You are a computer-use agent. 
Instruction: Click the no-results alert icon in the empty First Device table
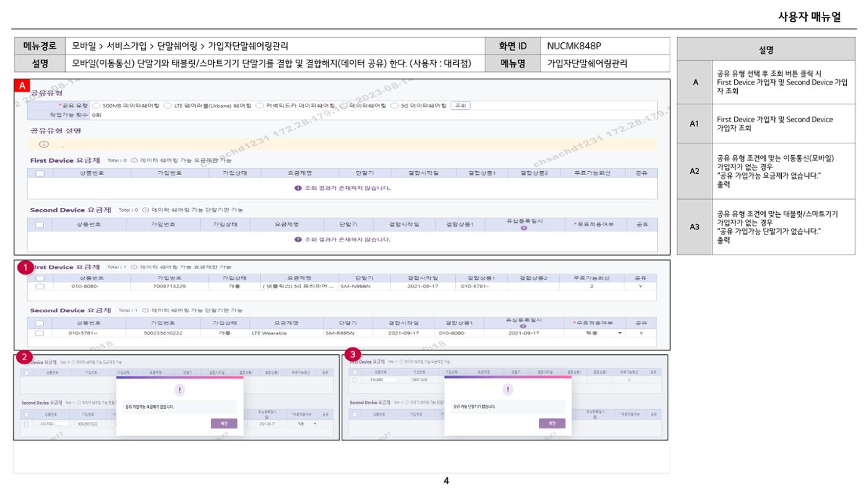(298, 188)
